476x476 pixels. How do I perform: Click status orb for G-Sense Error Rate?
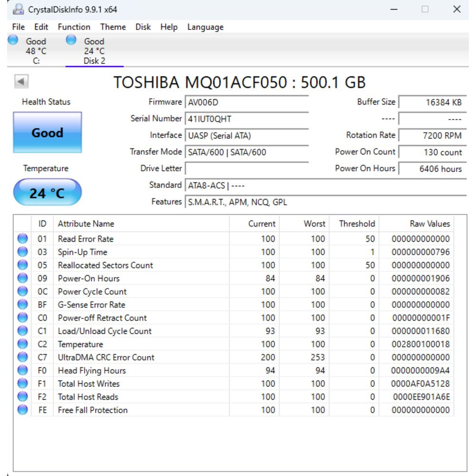(22, 305)
